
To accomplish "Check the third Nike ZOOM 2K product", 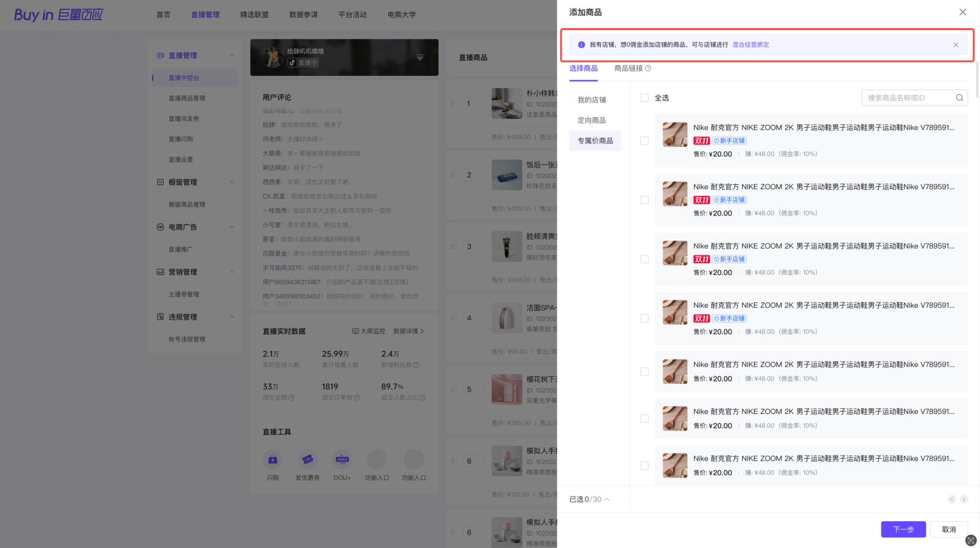I will (x=644, y=260).
